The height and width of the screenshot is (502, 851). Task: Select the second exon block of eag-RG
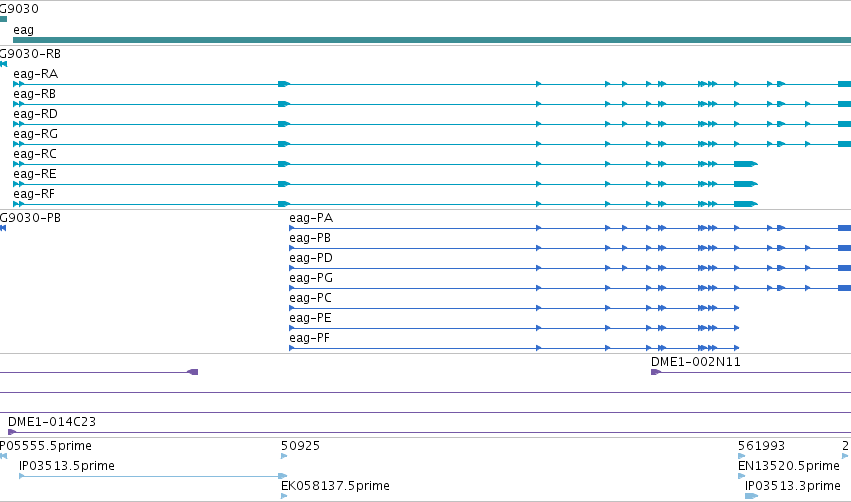[284, 144]
